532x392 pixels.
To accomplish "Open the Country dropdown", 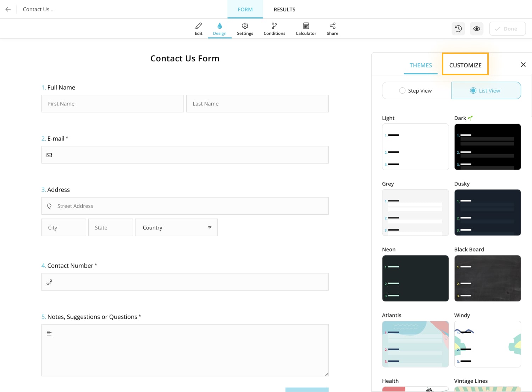I will pos(176,227).
